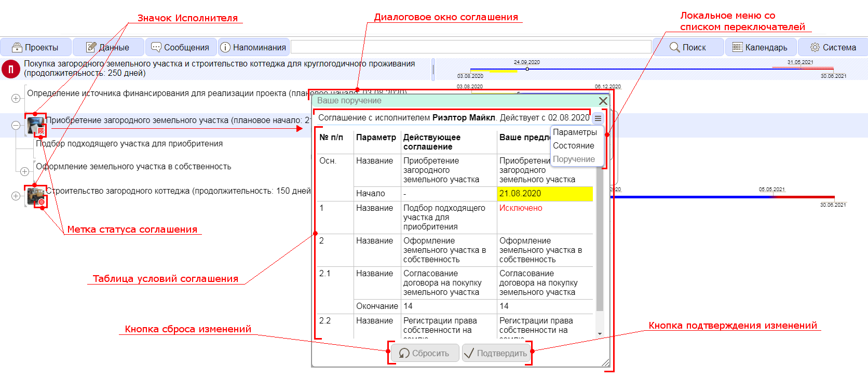
Task: Close the Ваше поручение dialog
Action: (x=603, y=101)
